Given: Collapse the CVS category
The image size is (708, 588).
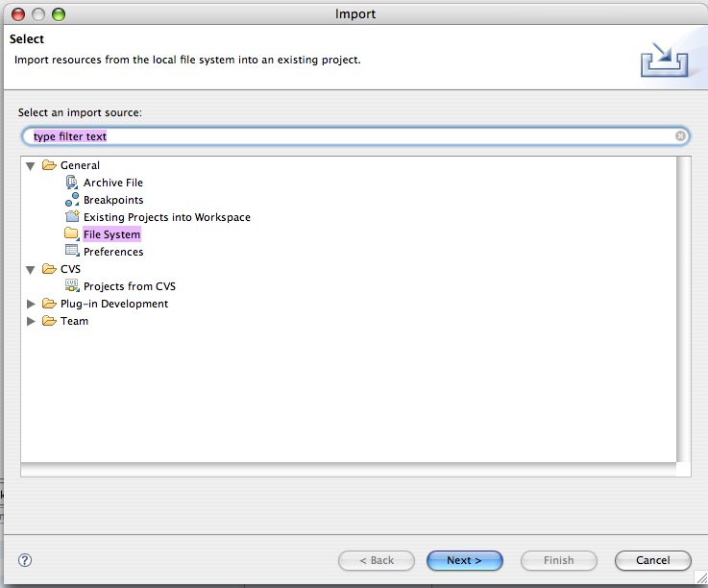Looking at the screenshot, I should [x=32, y=269].
